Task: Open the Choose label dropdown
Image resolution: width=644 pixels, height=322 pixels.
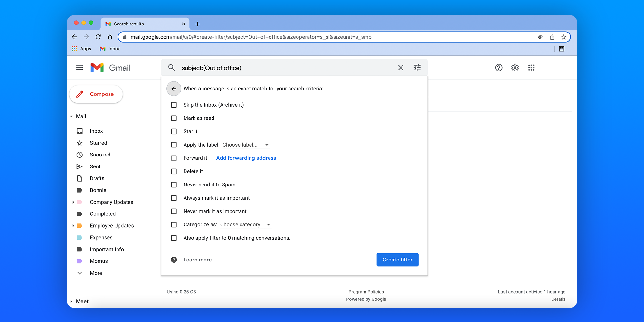Action: (x=245, y=145)
